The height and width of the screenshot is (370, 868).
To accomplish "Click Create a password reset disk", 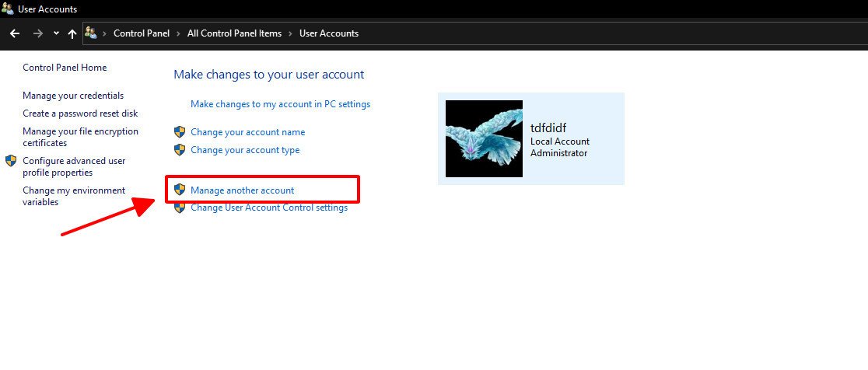I will click(80, 113).
